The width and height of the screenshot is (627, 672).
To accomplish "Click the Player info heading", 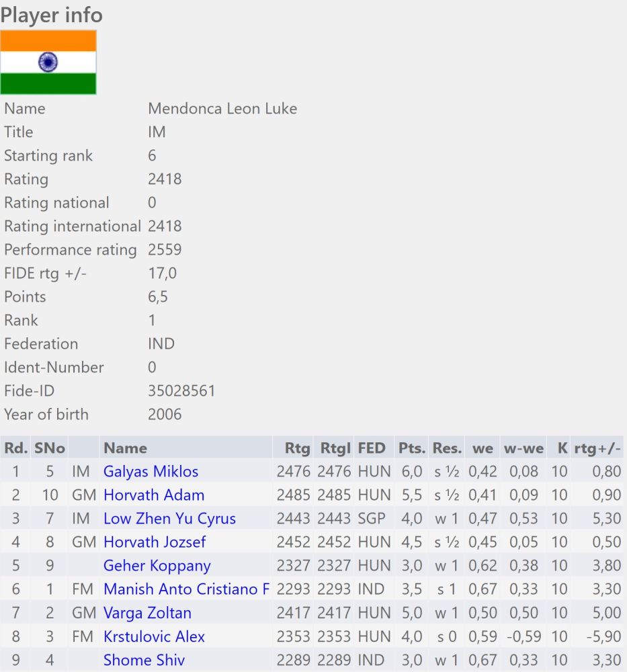I will [52, 15].
